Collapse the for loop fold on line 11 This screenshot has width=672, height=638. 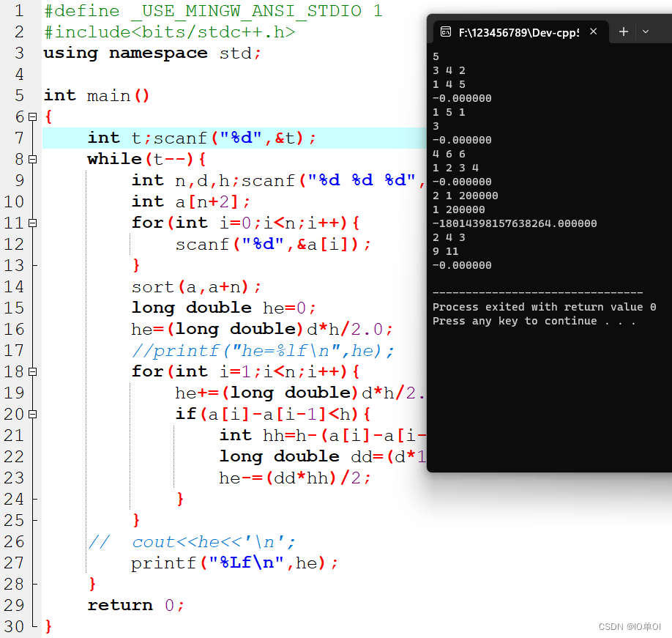click(x=32, y=222)
